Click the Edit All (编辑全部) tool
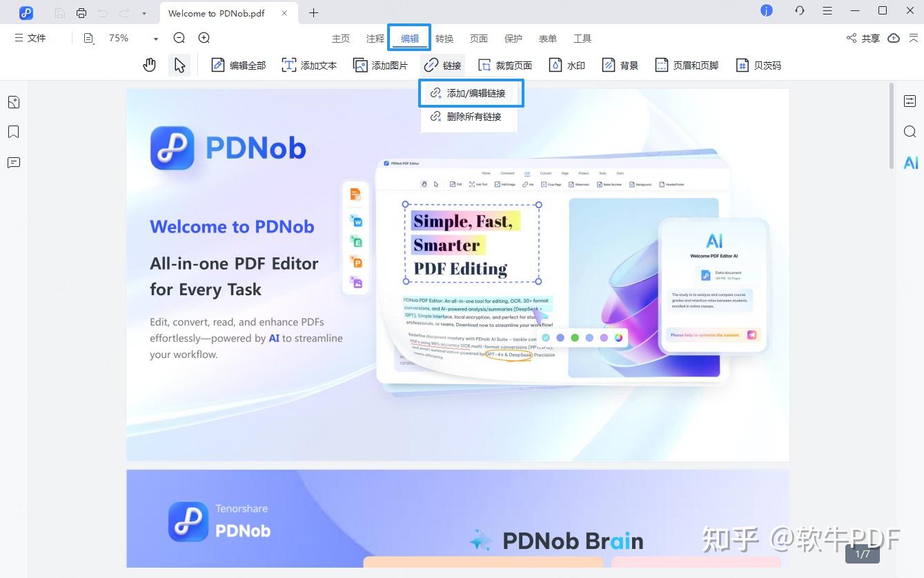 click(x=239, y=66)
